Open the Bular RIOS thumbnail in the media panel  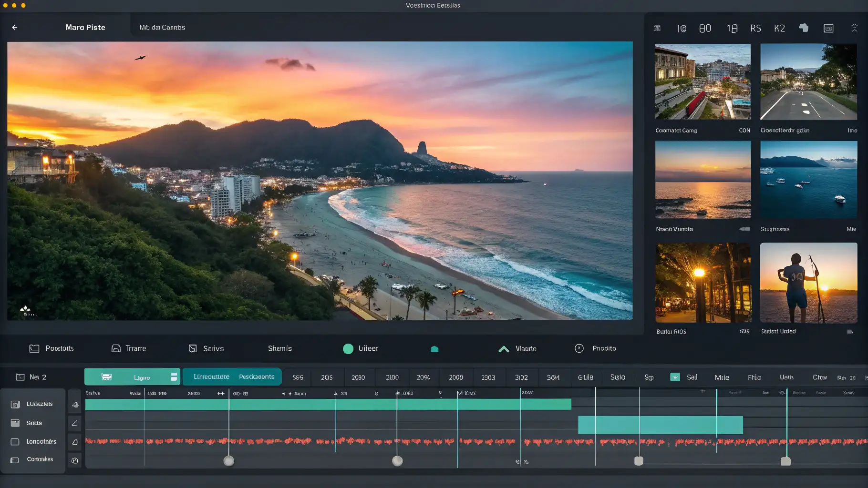pyautogui.click(x=702, y=283)
